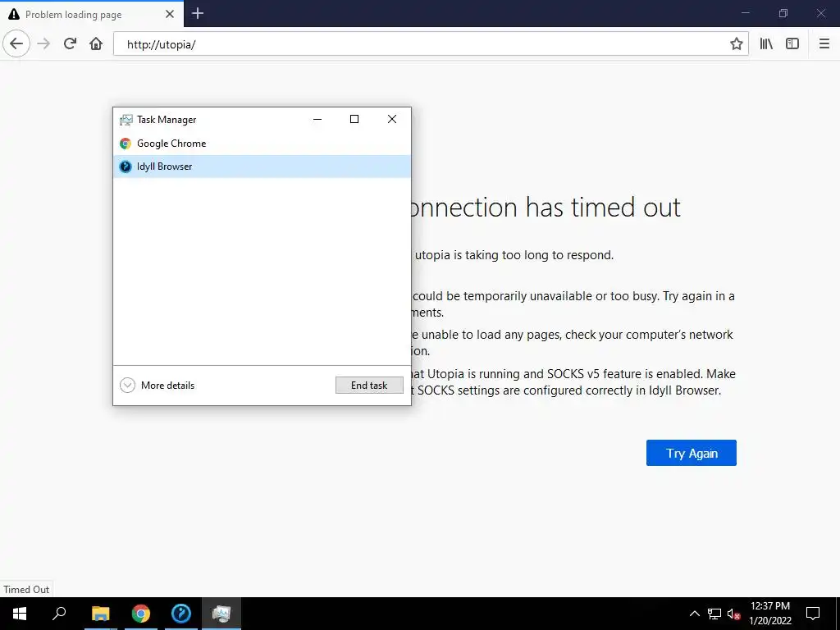End the selected task in Task Manager
Image resolution: width=840 pixels, height=630 pixels.
(369, 386)
